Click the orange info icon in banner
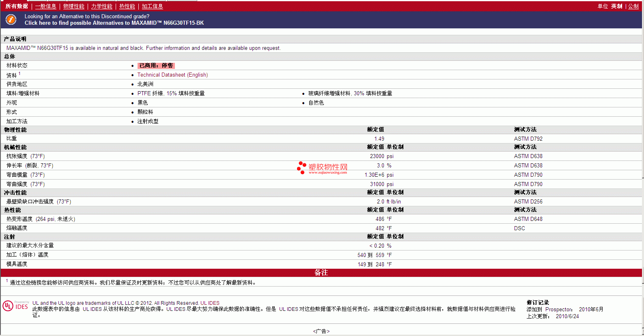644x336 pixels. [x=11, y=19]
